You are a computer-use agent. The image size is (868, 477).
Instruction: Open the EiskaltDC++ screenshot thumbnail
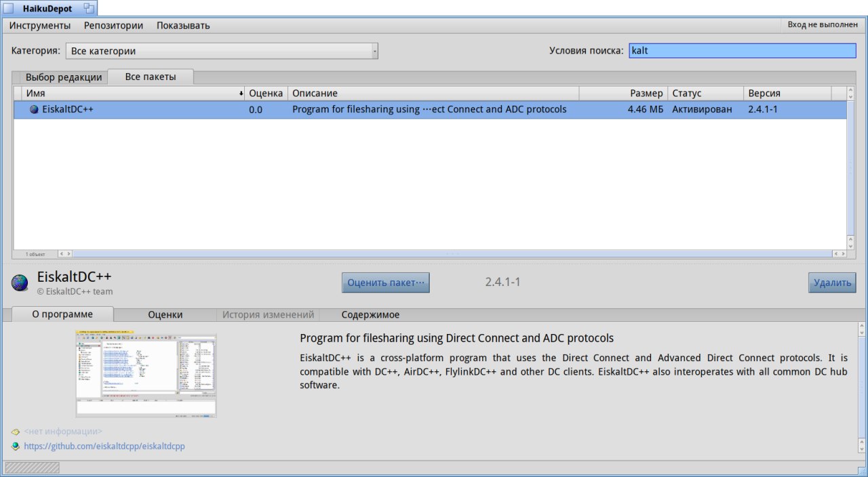pos(146,375)
